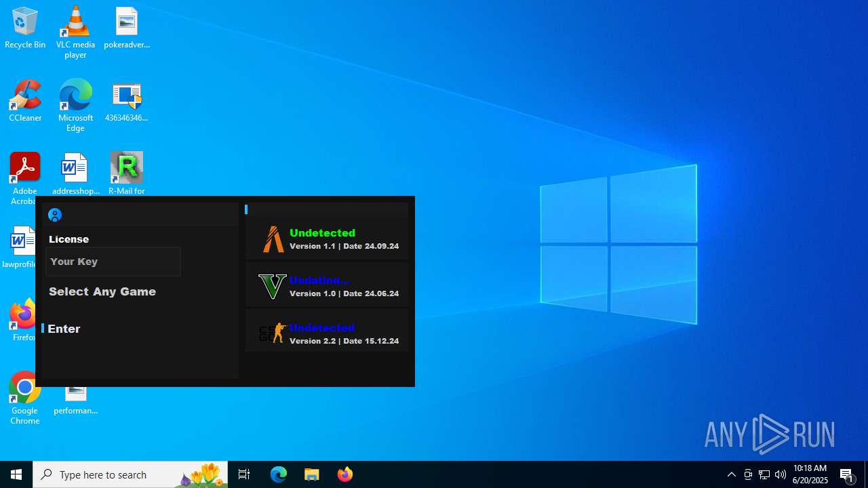Open Firefox desktop shortcut
Screen dimensions: 868x488
pyautogui.click(x=24, y=320)
